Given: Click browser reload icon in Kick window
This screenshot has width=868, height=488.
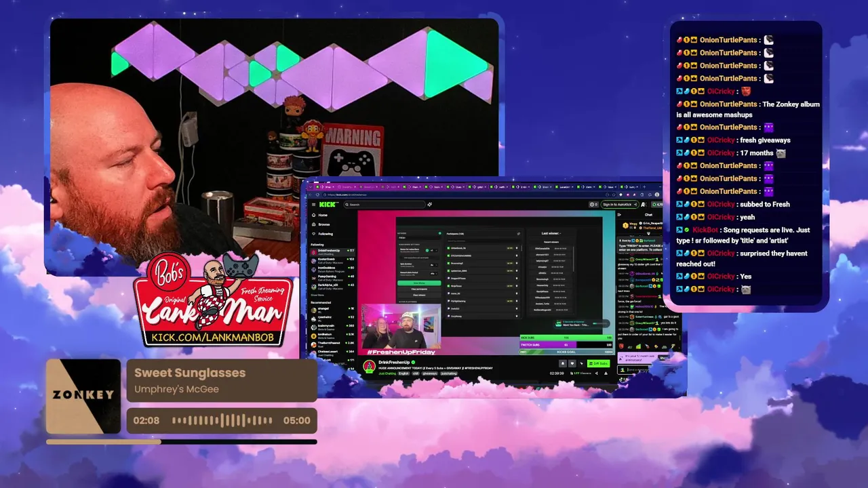Looking at the screenshot, I should (x=317, y=195).
